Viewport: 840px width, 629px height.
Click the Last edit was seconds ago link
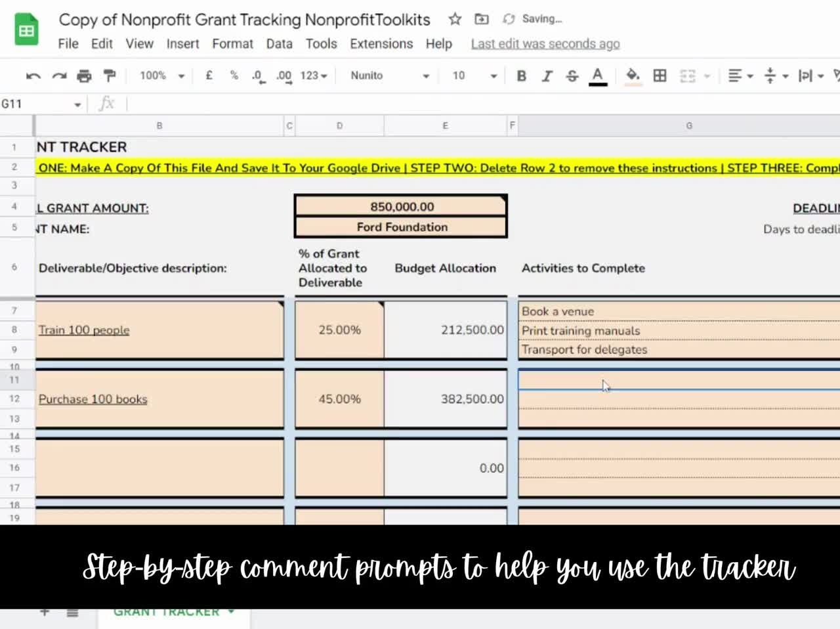(545, 44)
